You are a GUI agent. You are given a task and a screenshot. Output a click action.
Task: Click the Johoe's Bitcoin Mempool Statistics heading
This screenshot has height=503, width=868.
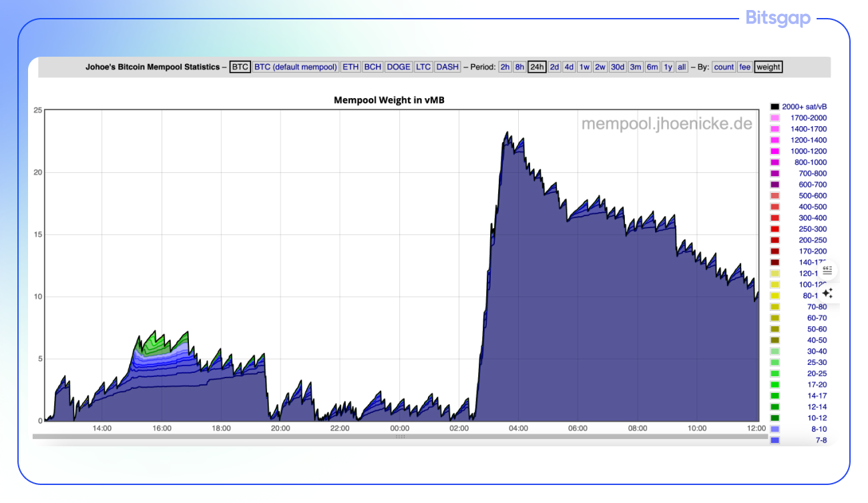(x=152, y=67)
